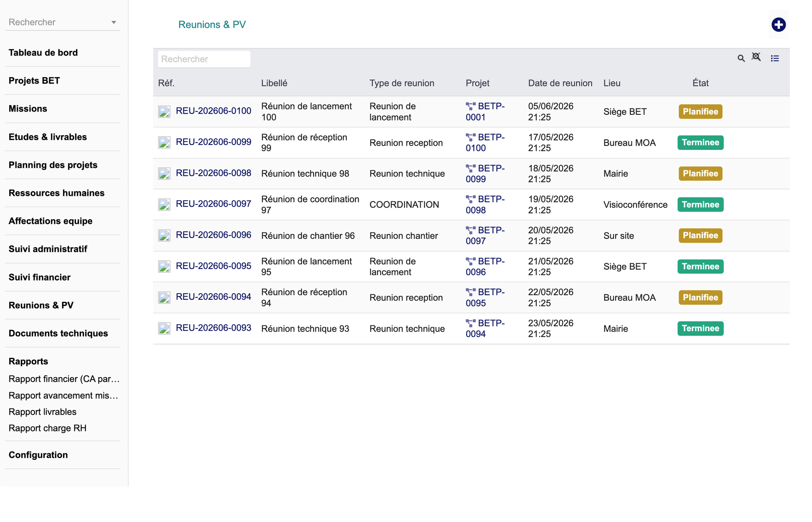Open meeting REU-202606-0094
The width and height of the screenshot is (812, 522).
[x=214, y=297]
